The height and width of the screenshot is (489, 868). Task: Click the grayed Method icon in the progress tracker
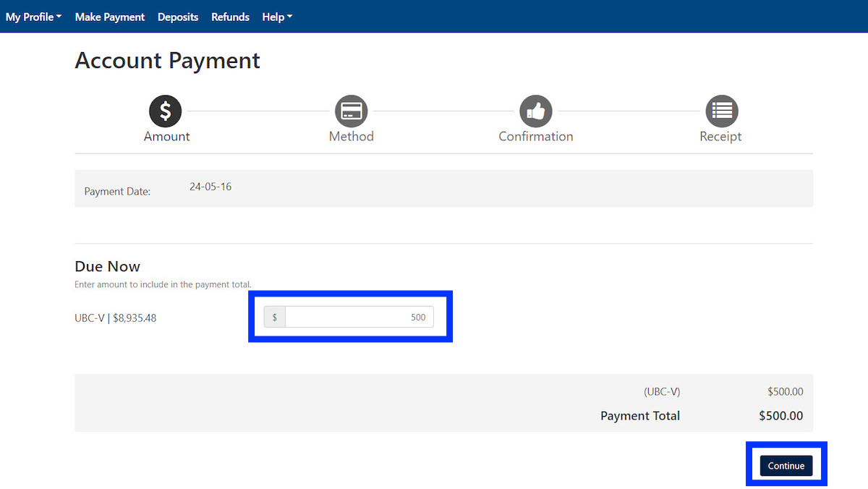pos(351,111)
